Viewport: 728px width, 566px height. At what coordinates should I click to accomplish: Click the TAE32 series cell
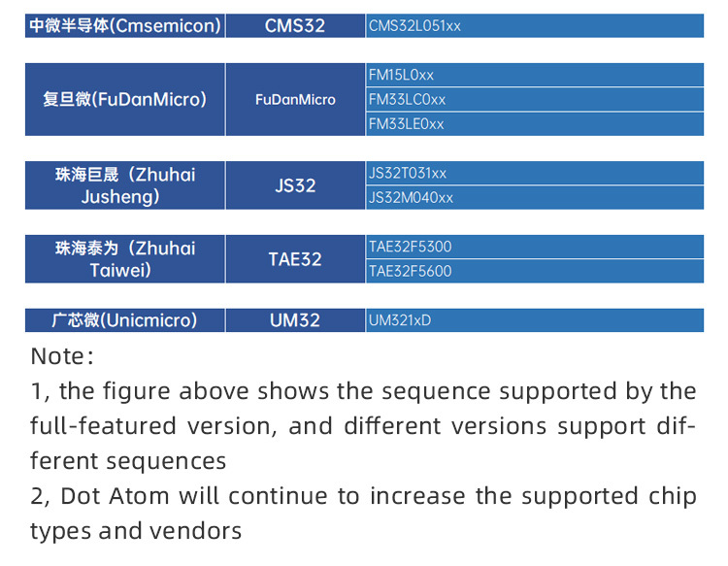coord(295,259)
